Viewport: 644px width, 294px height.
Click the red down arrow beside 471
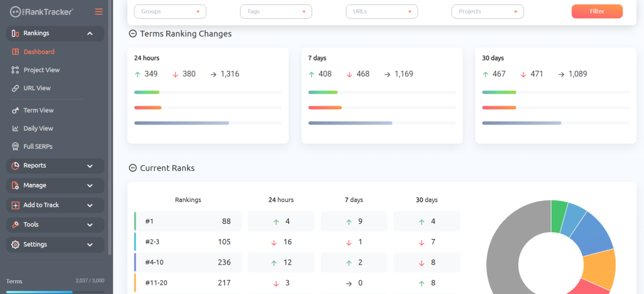coord(523,74)
